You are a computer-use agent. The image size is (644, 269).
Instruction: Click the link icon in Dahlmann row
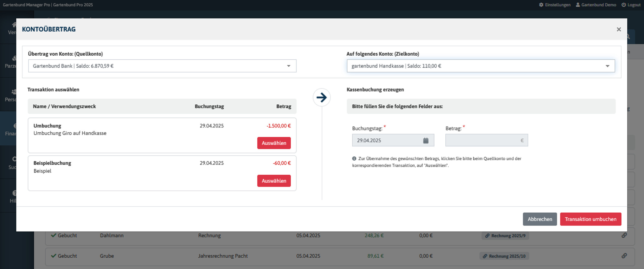coord(624,235)
